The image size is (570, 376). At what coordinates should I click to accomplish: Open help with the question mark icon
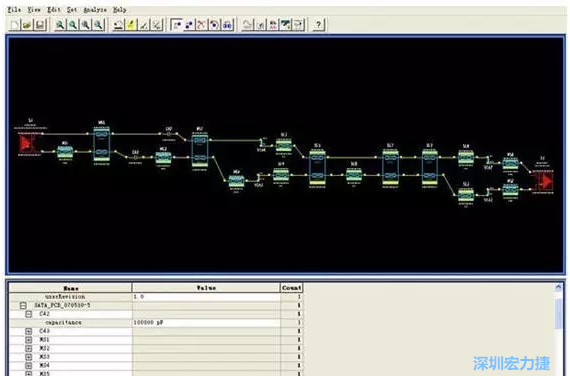pyautogui.click(x=318, y=25)
